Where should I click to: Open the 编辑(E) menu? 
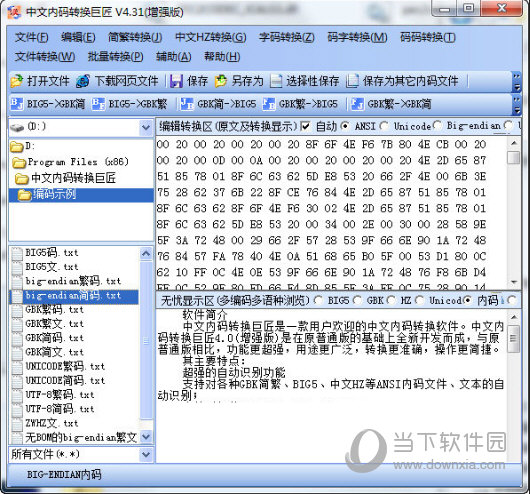pyautogui.click(x=78, y=37)
